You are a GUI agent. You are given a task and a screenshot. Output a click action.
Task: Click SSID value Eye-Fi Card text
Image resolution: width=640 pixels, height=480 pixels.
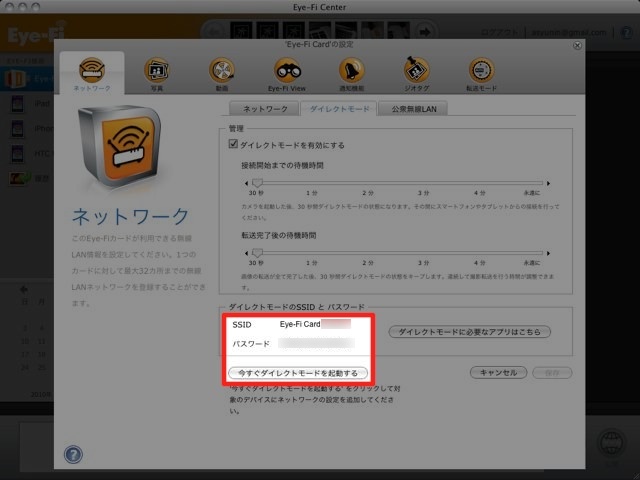[300, 324]
